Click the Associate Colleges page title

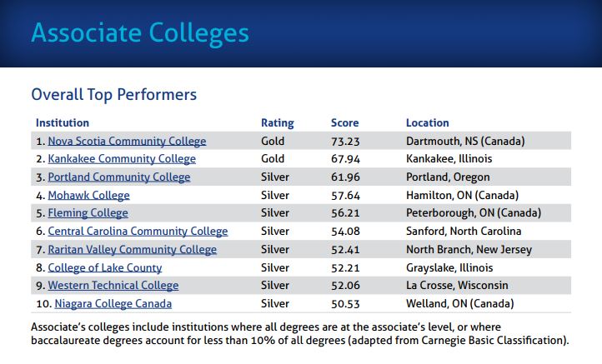140,33
